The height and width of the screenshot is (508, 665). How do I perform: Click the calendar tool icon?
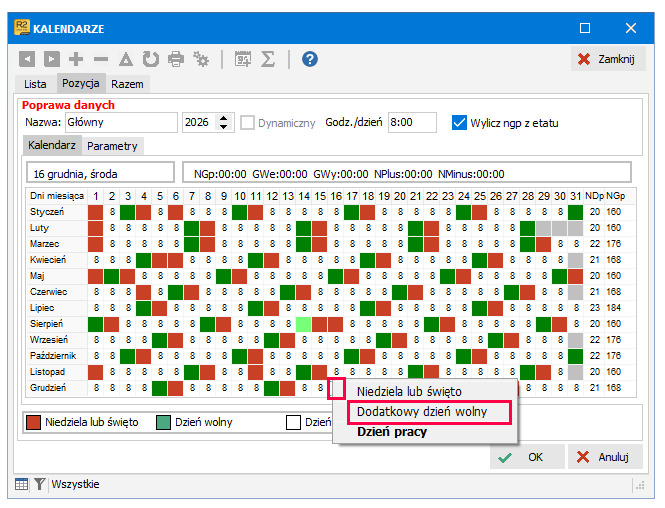tap(243, 59)
